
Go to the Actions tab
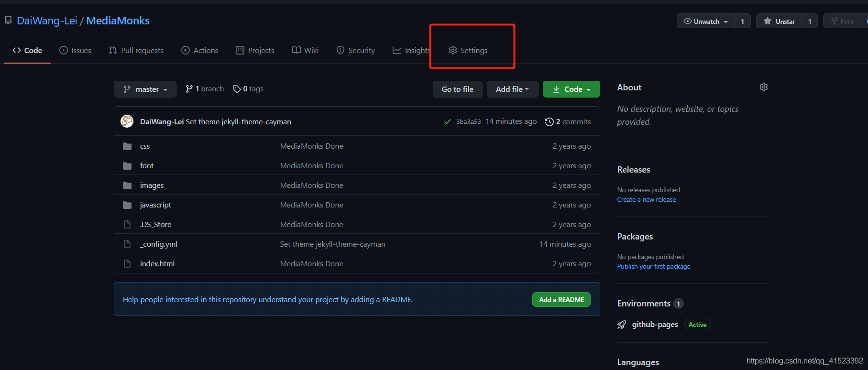coord(200,50)
